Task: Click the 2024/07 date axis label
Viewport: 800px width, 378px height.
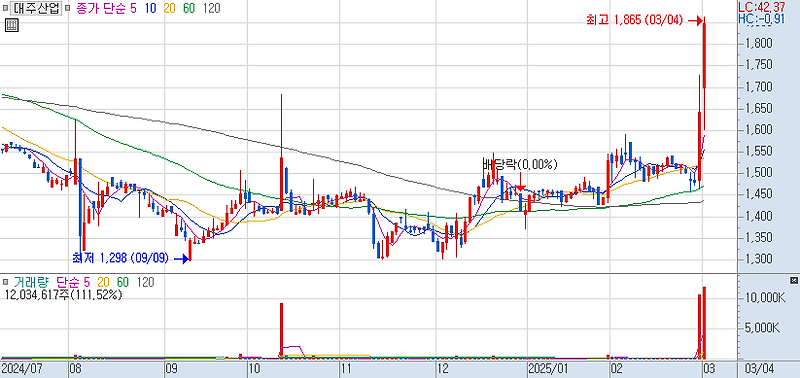Action: [x=21, y=368]
